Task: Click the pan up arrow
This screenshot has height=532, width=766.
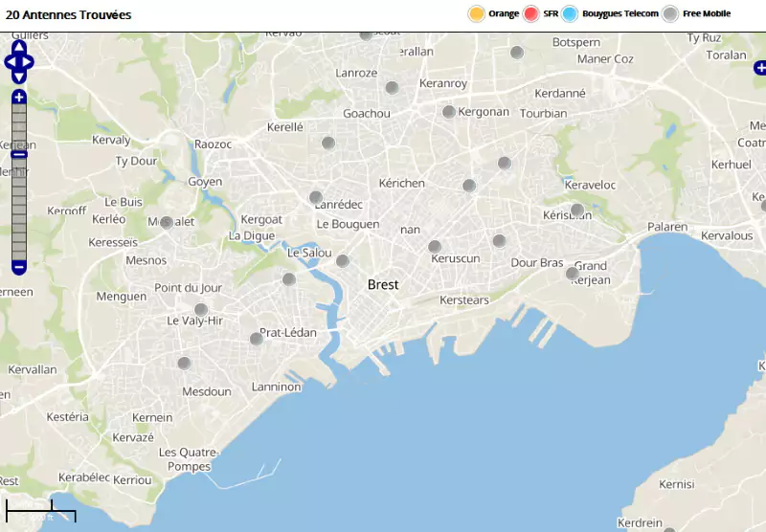Action: pos(19,47)
